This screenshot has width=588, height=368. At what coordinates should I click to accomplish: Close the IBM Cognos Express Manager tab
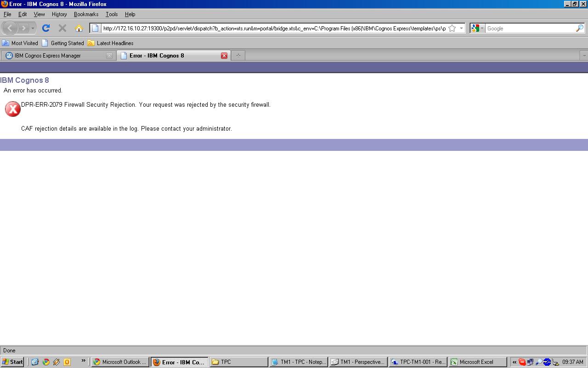(109, 56)
